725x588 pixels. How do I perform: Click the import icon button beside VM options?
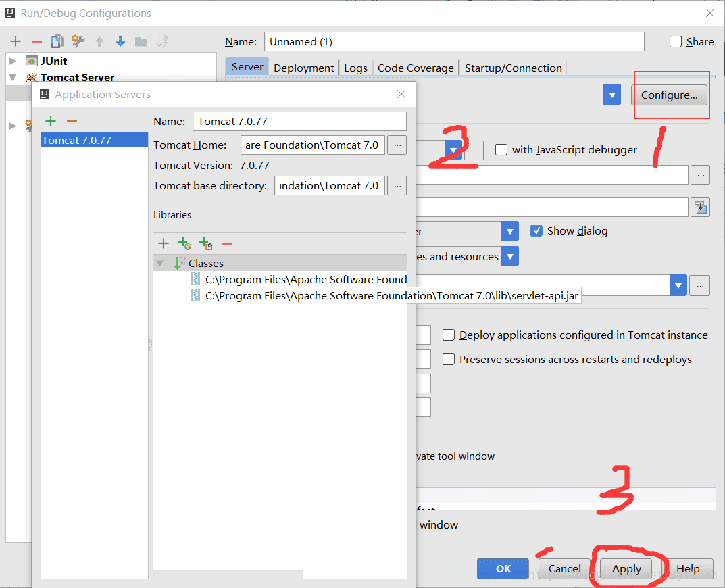pos(701,207)
